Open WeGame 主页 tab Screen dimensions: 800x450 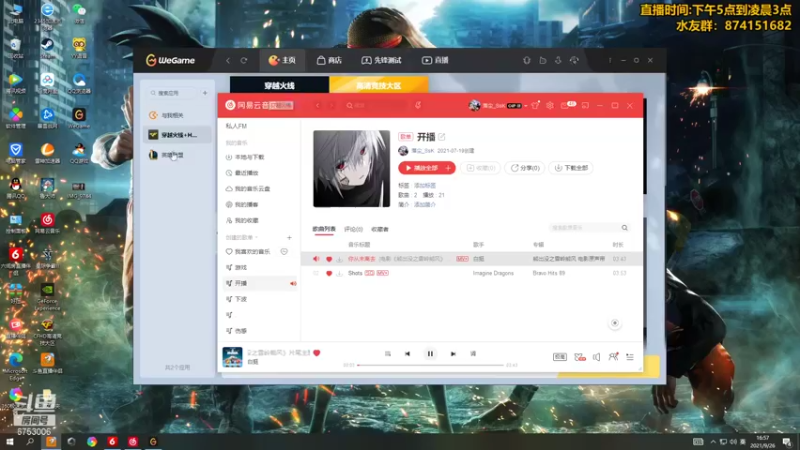click(x=282, y=60)
